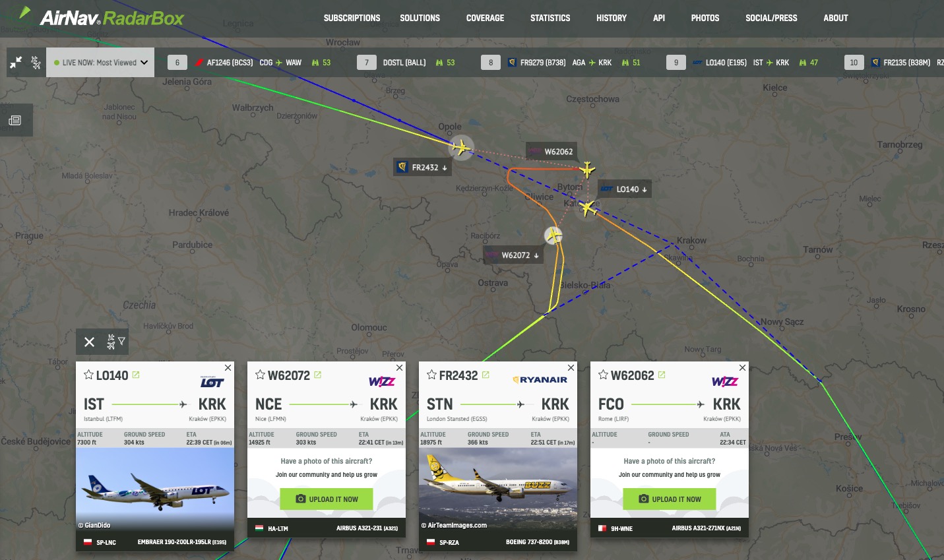Viewport: 944px width, 560px height.
Task: Open the HISTORY menu
Action: click(x=612, y=18)
